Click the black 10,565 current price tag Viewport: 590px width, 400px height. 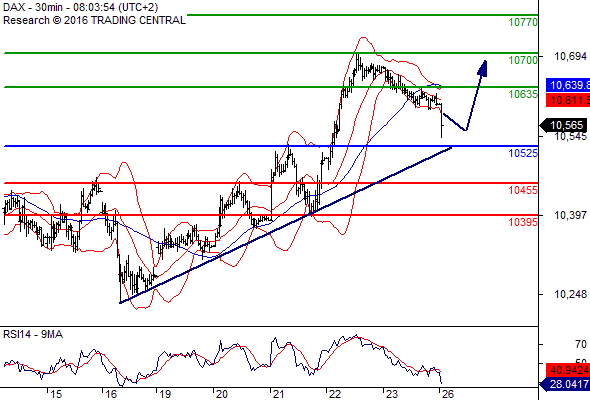pos(564,125)
